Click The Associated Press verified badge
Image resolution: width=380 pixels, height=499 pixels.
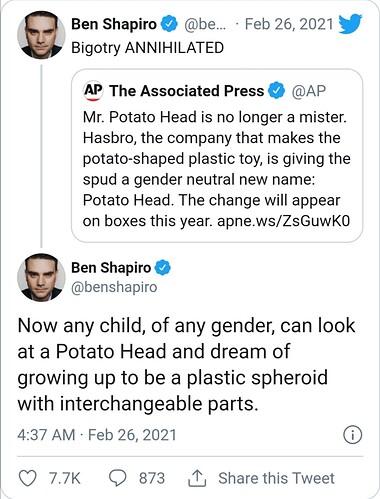(277, 91)
